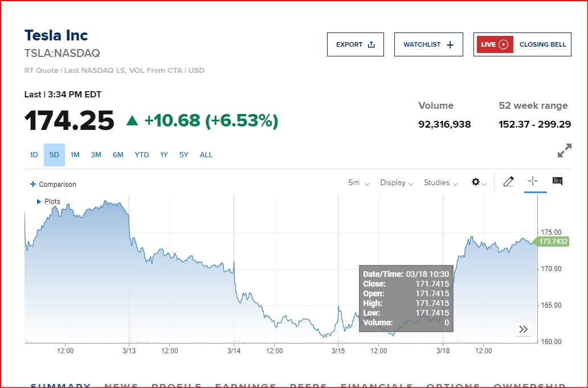Expand the chart to full screen
The width and height of the screenshot is (588, 388).
click(x=564, y=151)
